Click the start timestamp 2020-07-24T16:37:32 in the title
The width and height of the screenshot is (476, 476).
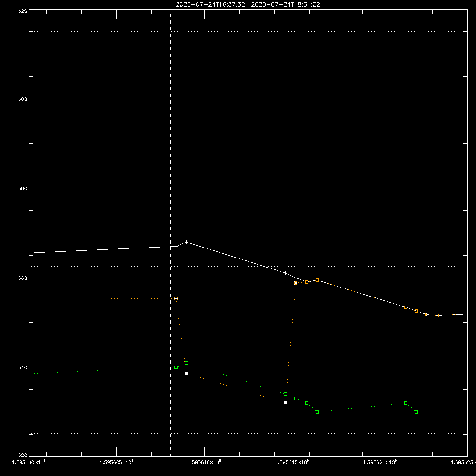[210, 5]
